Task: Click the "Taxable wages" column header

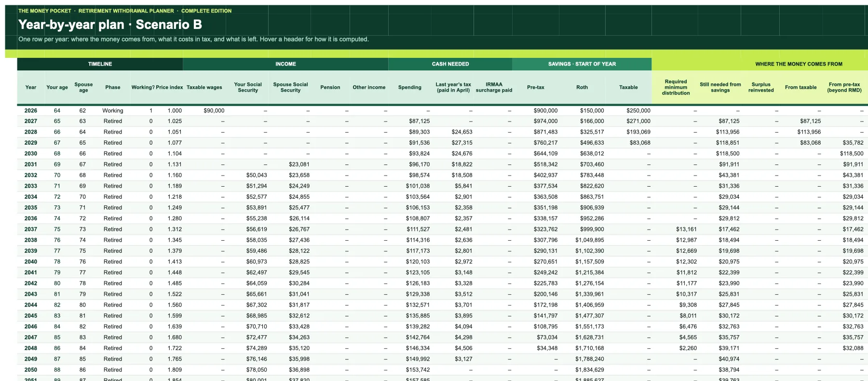Action: click(x=204, y=87)
